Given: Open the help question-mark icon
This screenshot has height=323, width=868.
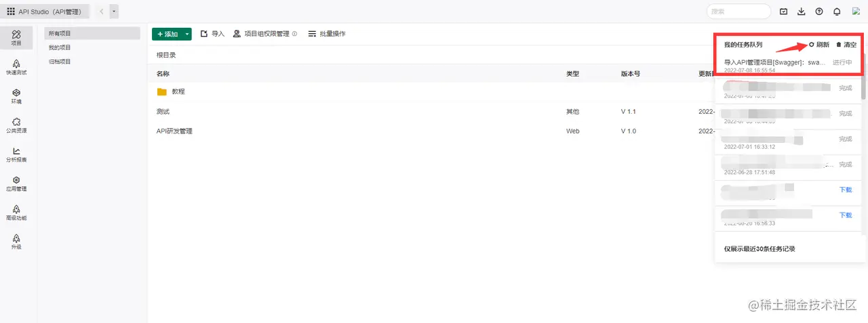Looking at the screenshot, I should [819, 12].
